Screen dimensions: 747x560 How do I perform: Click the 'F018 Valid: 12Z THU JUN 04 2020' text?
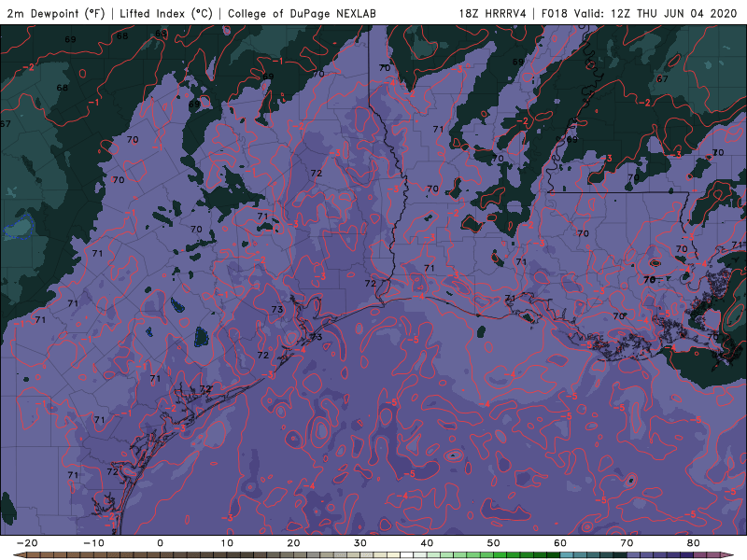tap(640, 13)
